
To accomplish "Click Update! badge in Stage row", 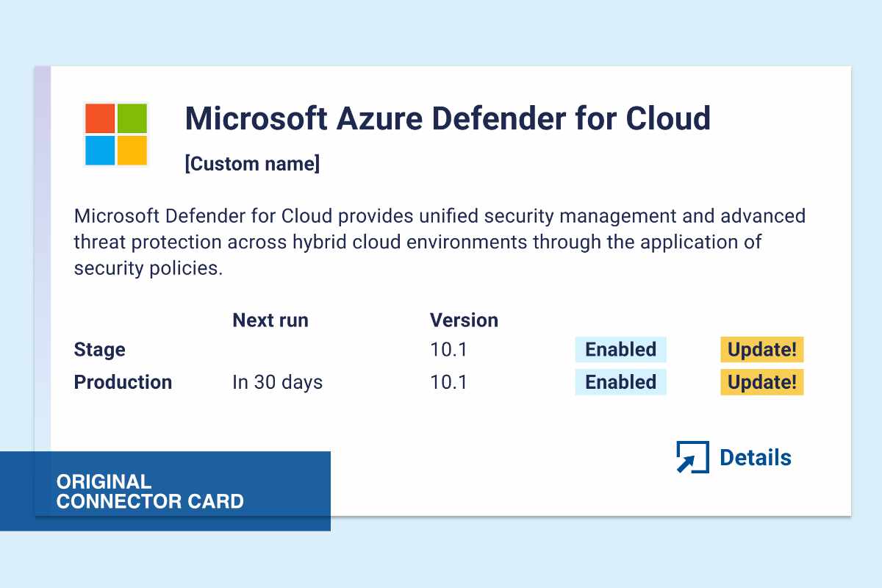I will point(762,350).
